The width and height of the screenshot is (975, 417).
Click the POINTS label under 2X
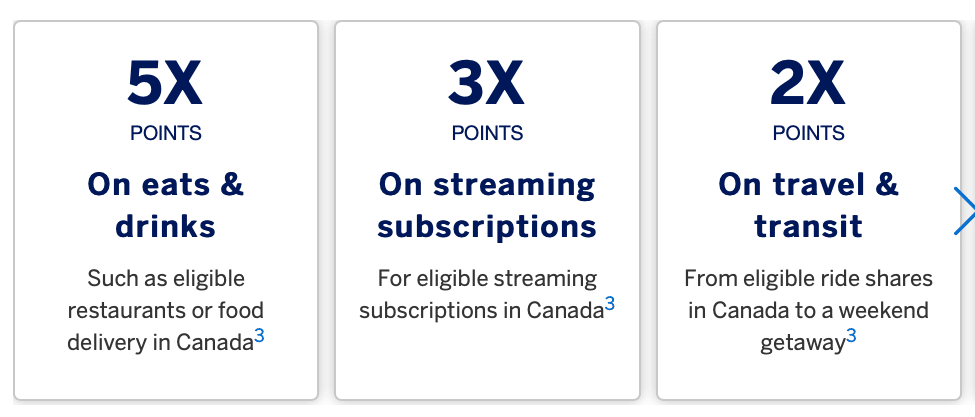(808, 133)
